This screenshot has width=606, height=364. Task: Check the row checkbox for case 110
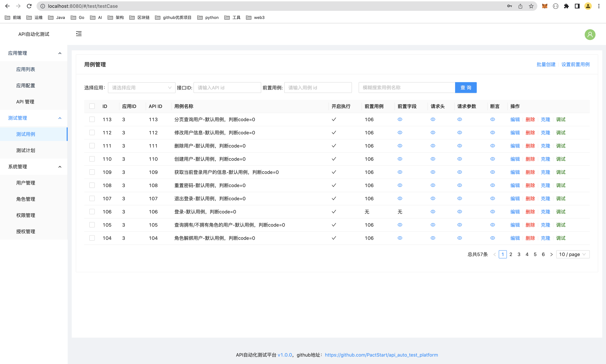coord(92,159)
